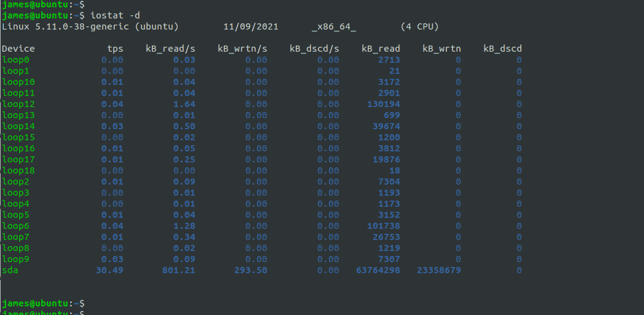The width and height of the screenshot is (644, 315).
Task: Click sda kB_read total '63764298'
Action: tap(378, 270)
